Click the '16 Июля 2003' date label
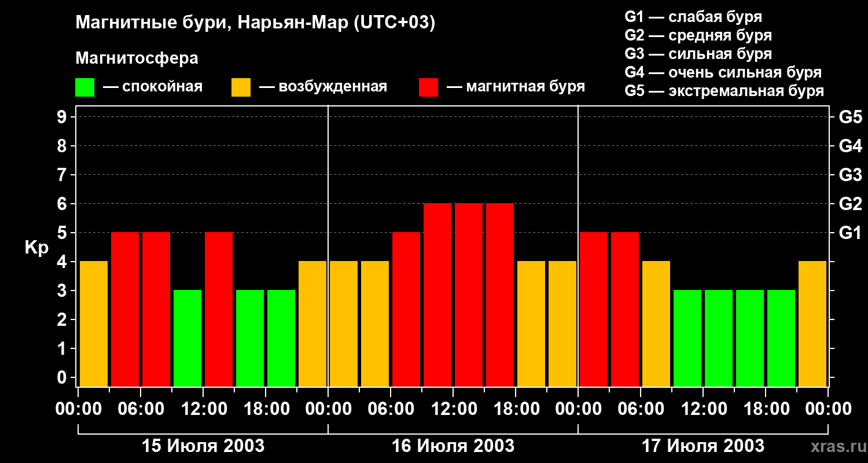The image size is (868, 463). coord(453,446)
